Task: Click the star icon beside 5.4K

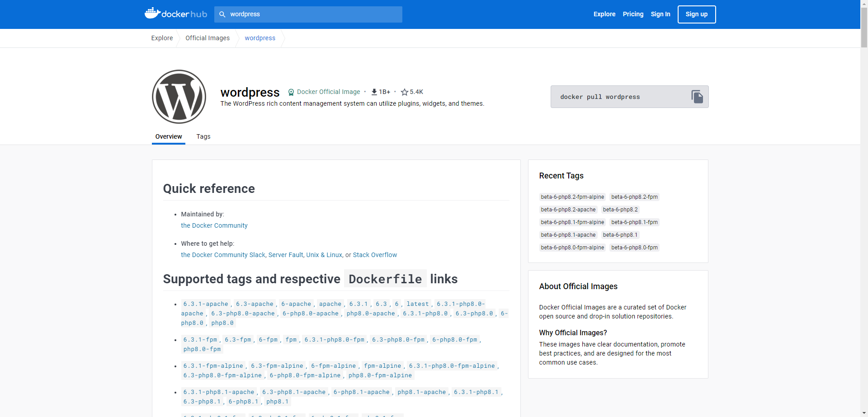Action: [405, 92]
